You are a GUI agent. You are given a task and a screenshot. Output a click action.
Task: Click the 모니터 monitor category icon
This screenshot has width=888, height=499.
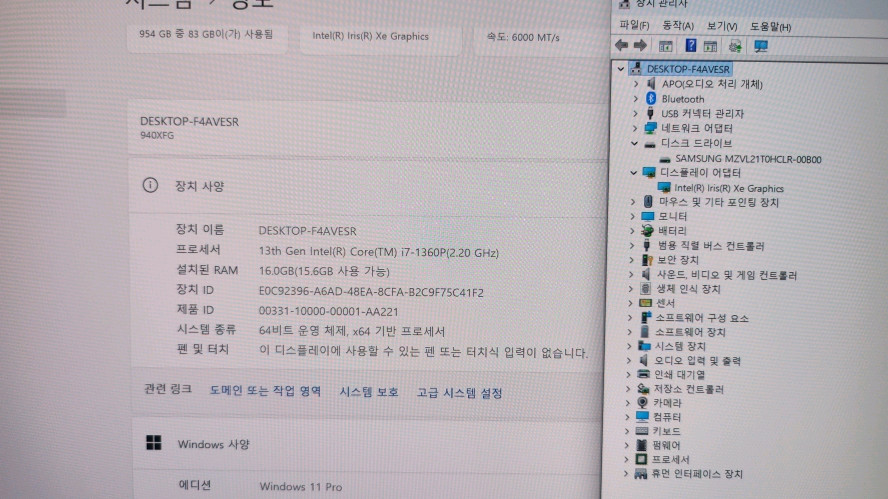coord(647,216)
